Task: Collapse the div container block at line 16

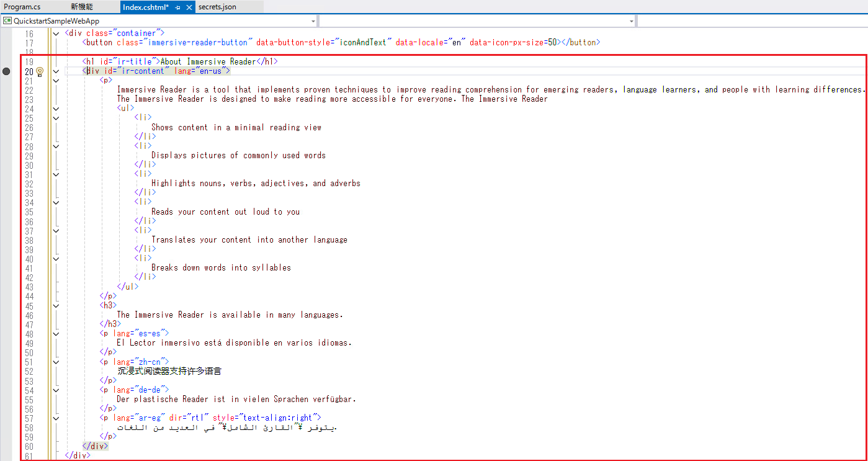Action: [56, 33]
